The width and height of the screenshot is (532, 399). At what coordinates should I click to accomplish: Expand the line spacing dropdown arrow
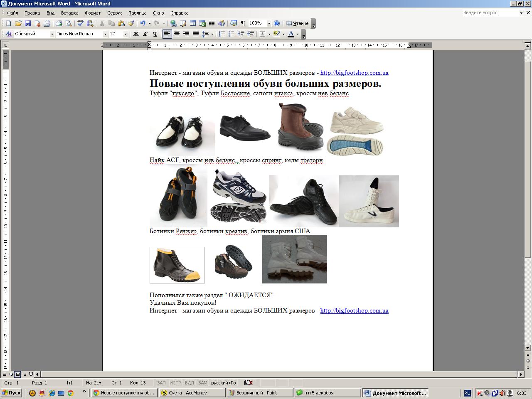pos(212,34)
